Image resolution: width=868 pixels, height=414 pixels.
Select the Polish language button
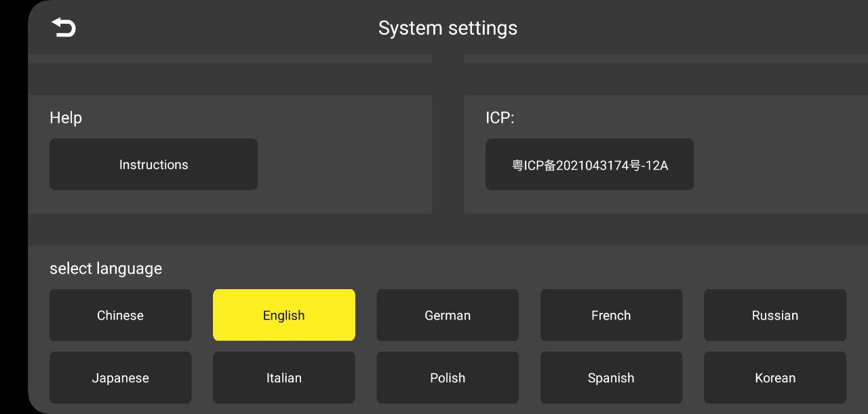coord(447,377)
